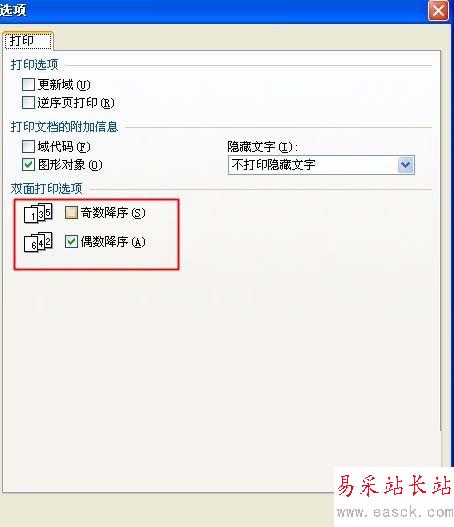Tick the 逆序页打印 checkbox
Screen dimensions: 454x527
point(28,103)
